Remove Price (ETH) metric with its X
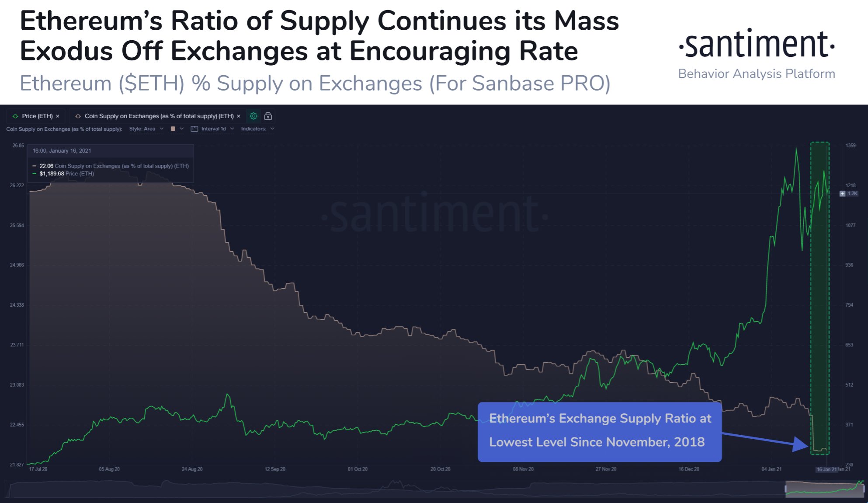 click(58, 116)
